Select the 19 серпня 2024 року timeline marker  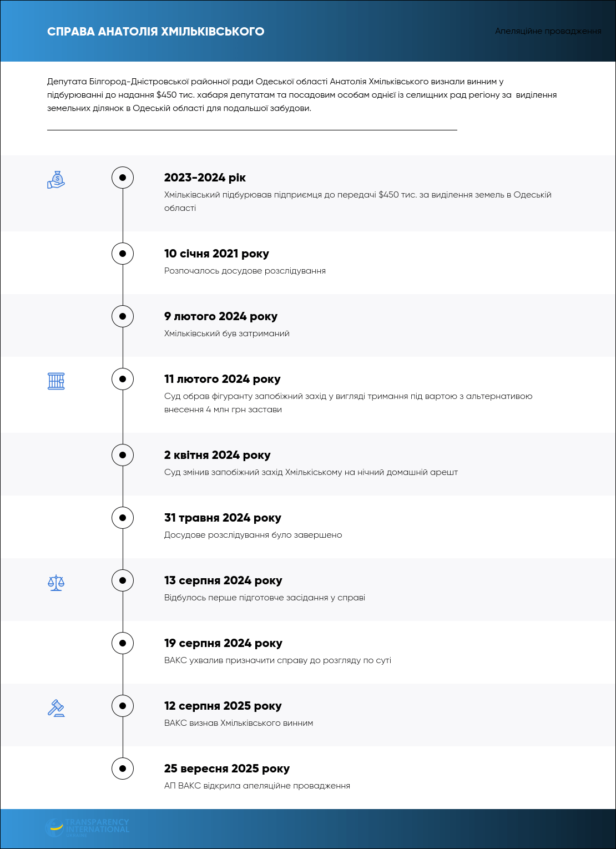[x=123, y=643]
